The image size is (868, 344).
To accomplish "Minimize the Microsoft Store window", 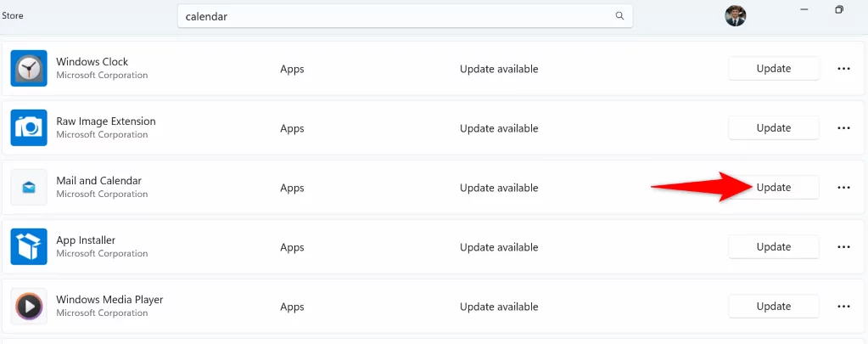I will click(x=802, y=9).
